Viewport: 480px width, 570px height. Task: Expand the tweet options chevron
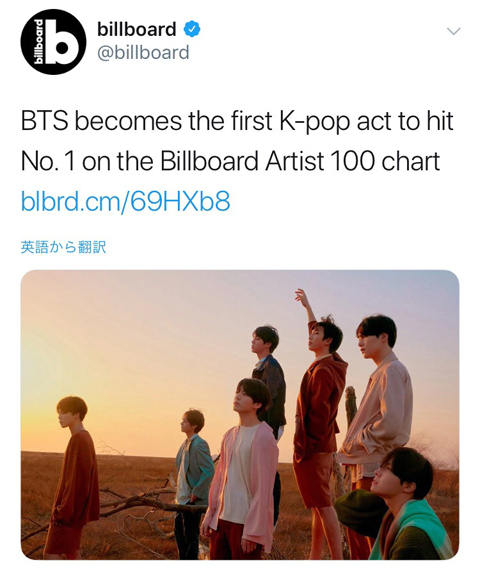tap(453, 31)
